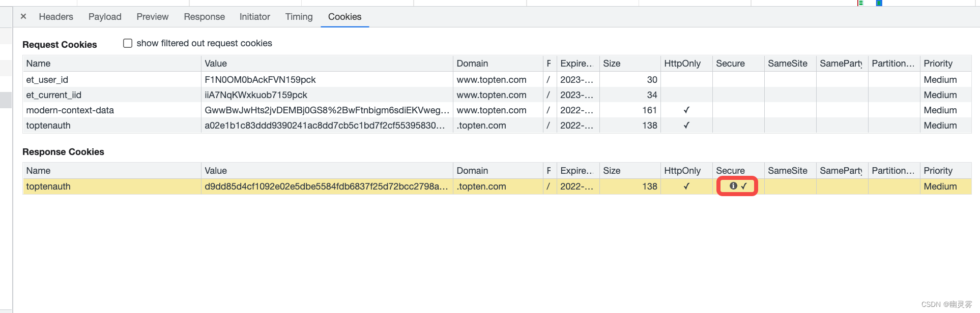Click response cookies SameSite column header

pos(790,171)
